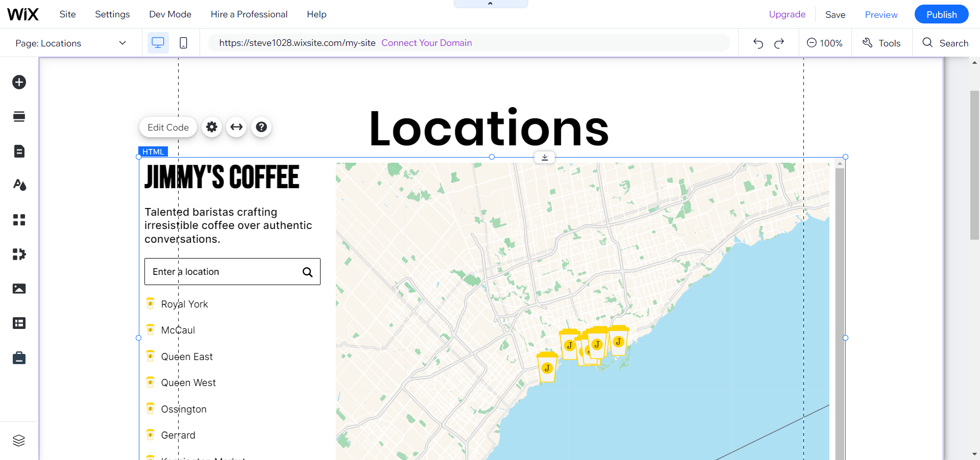This screenshot has height=460, width=980.
Task: Click the Undo arrow icon
Action: (758, 43)
